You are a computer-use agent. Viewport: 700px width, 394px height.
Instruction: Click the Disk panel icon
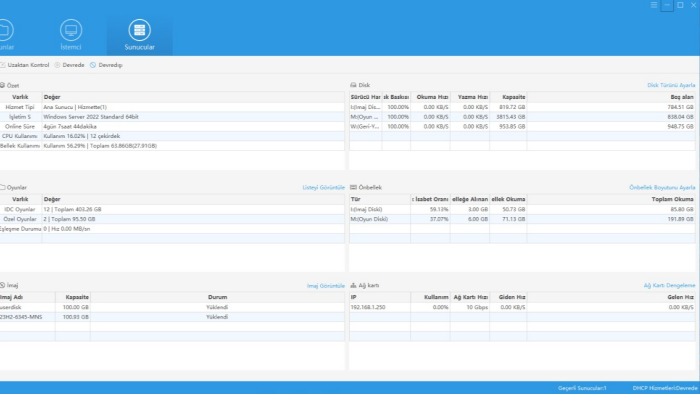[353, 85]
